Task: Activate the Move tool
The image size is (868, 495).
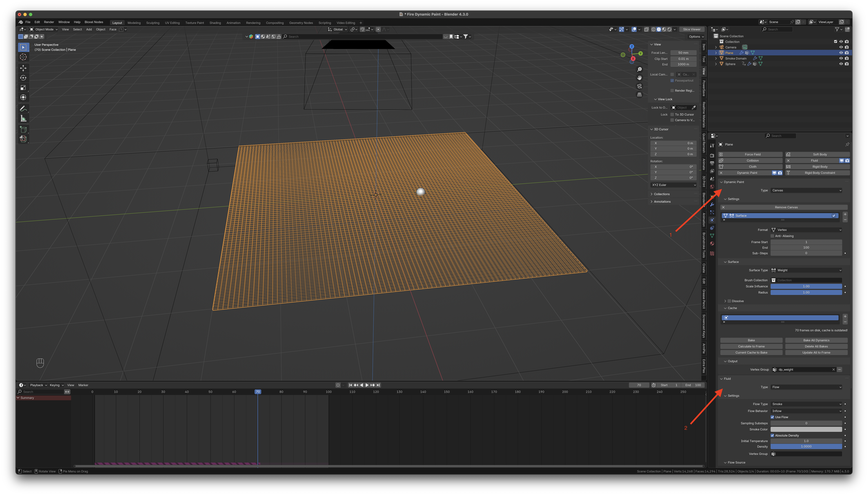Action: tap(23, 68)
